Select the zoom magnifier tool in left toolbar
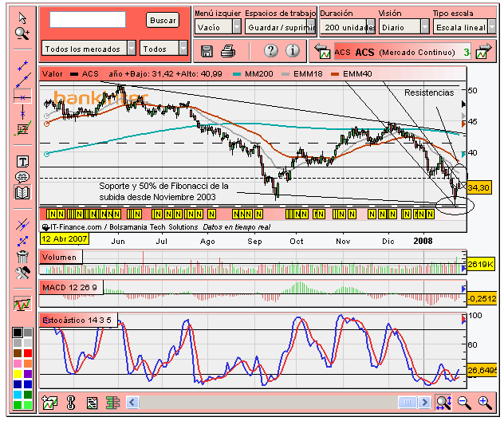Screen dimensions: 504x421 (x=22, y=33)
